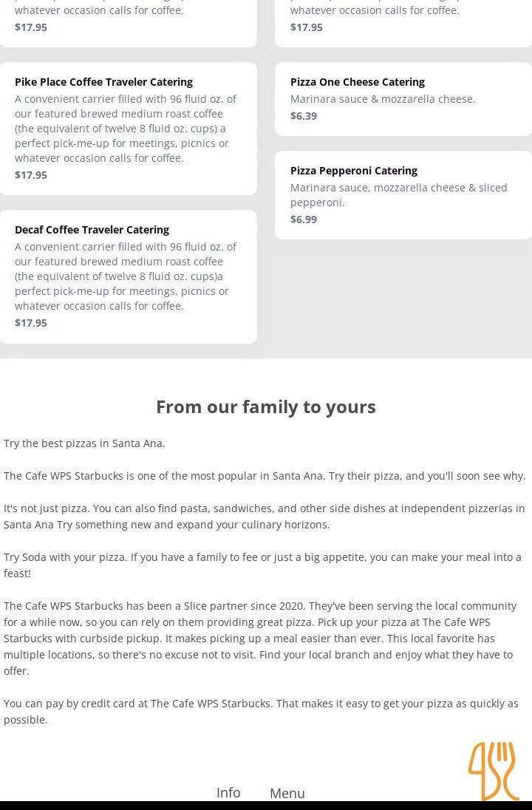532x810 pixels.
Task: Click the 'pay by credit card' paragraph
Action: point(261,711)
